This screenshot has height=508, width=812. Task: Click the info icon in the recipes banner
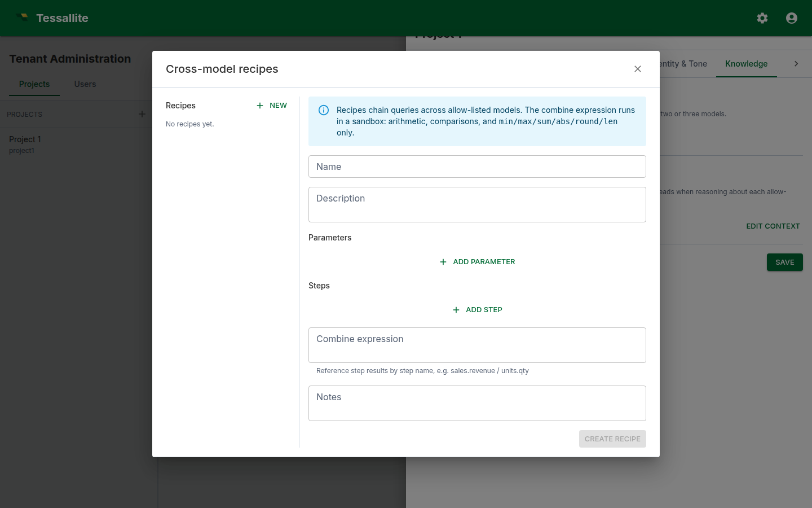324,110
